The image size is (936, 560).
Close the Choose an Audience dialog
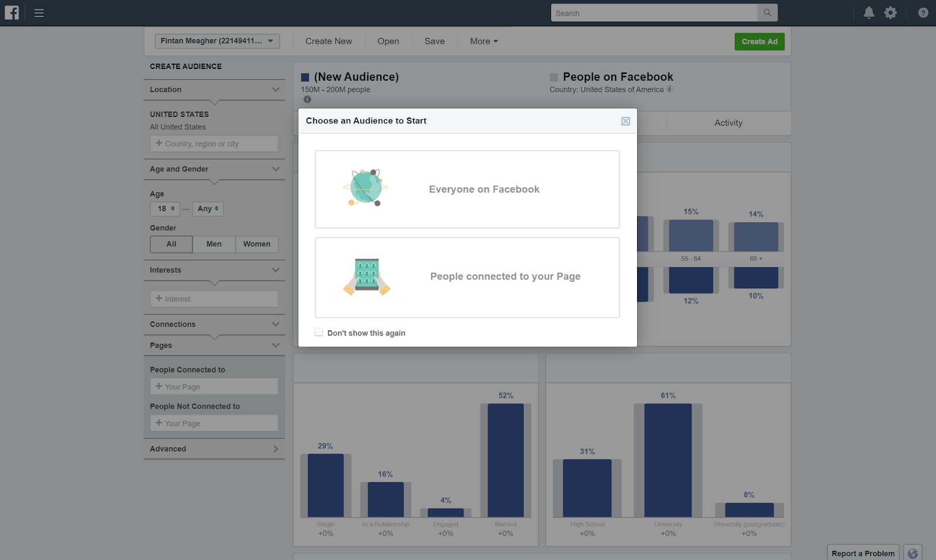pyautogui.click(x=625, y=121)
